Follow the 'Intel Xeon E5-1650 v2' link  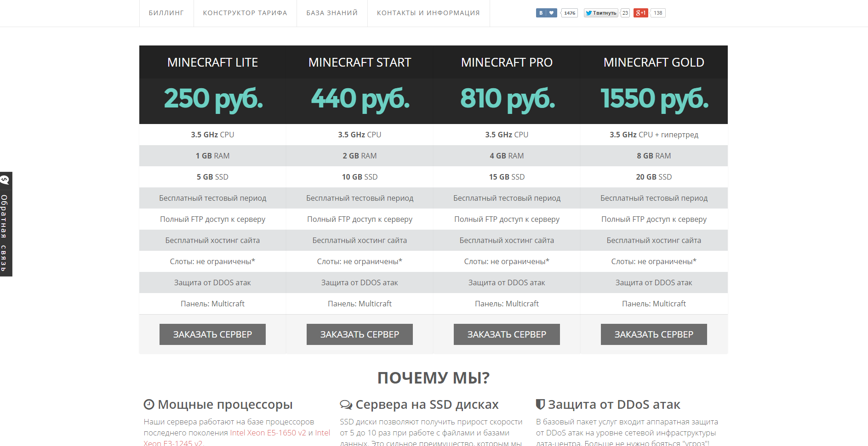tap(268, 433)
